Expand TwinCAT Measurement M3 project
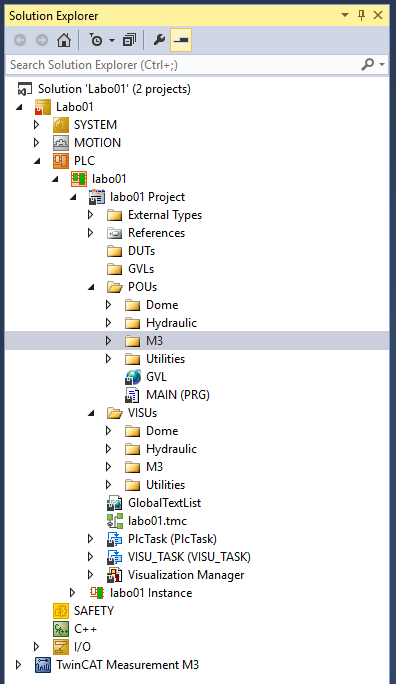The height and width of the screenshot is (684, 396). click(x=18, y=665)
